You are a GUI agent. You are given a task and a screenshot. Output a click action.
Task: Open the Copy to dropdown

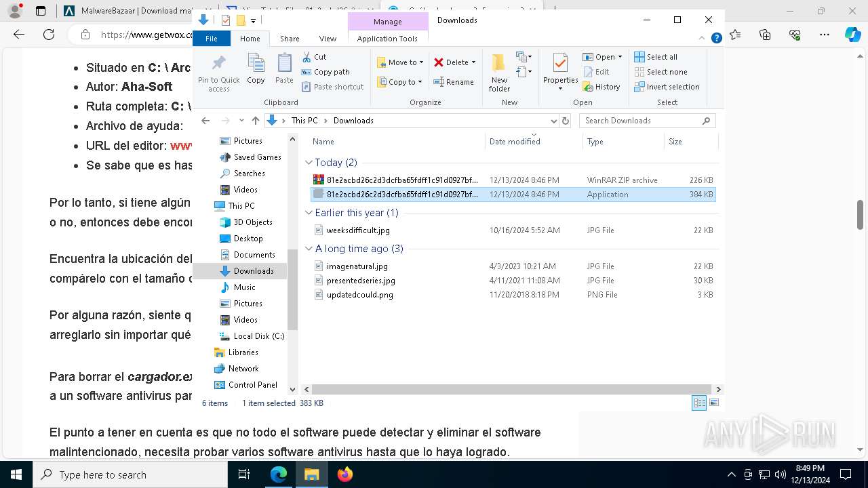(x=399, y=82)
